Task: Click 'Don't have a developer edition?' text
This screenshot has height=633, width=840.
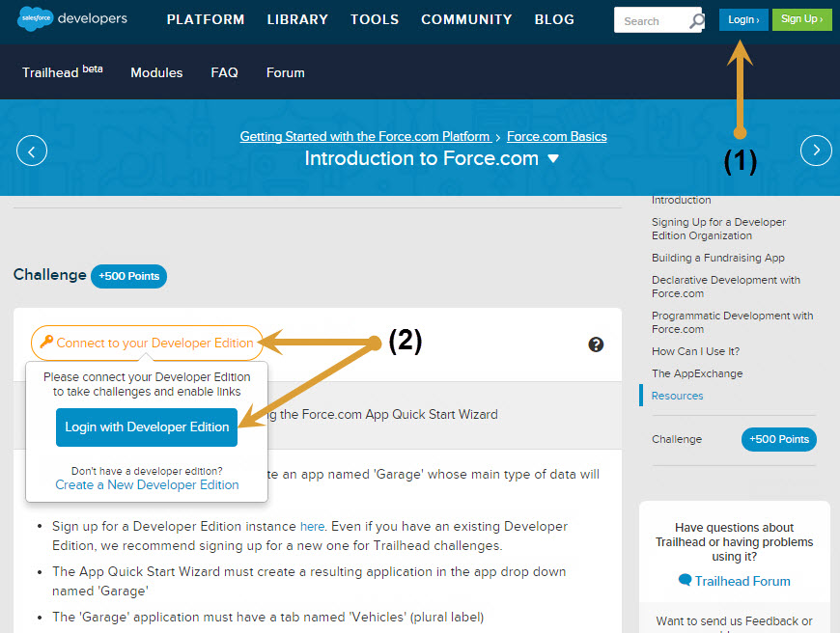Action: tap(147, 471)
